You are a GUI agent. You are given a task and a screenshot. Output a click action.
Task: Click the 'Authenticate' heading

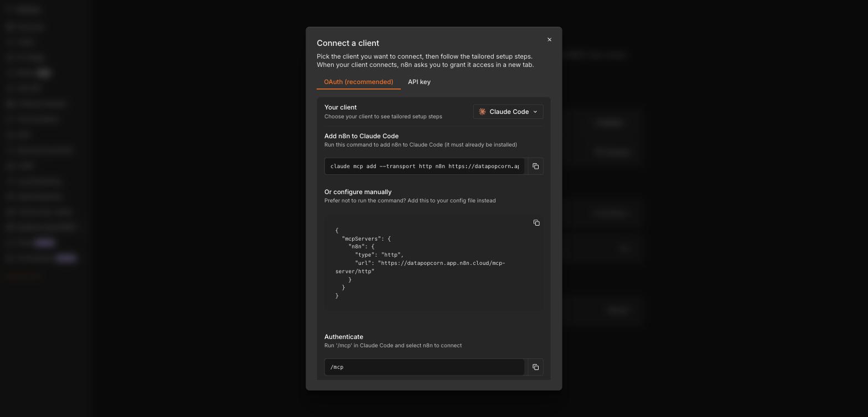(344, 337)
